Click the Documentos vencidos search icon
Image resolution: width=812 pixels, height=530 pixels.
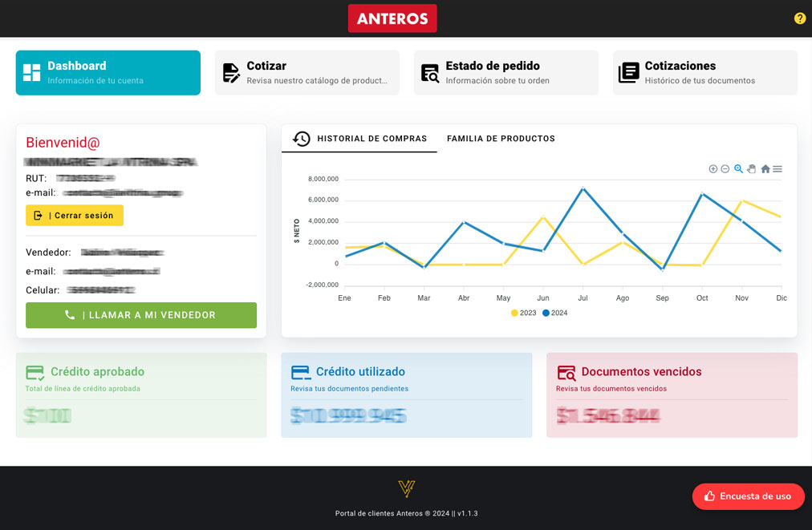coord(566,373)
